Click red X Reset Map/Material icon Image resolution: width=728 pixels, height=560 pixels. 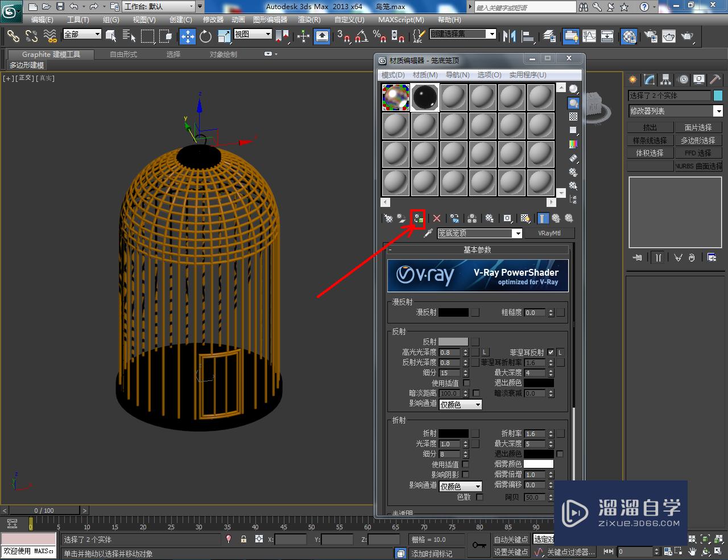[437, 218]
